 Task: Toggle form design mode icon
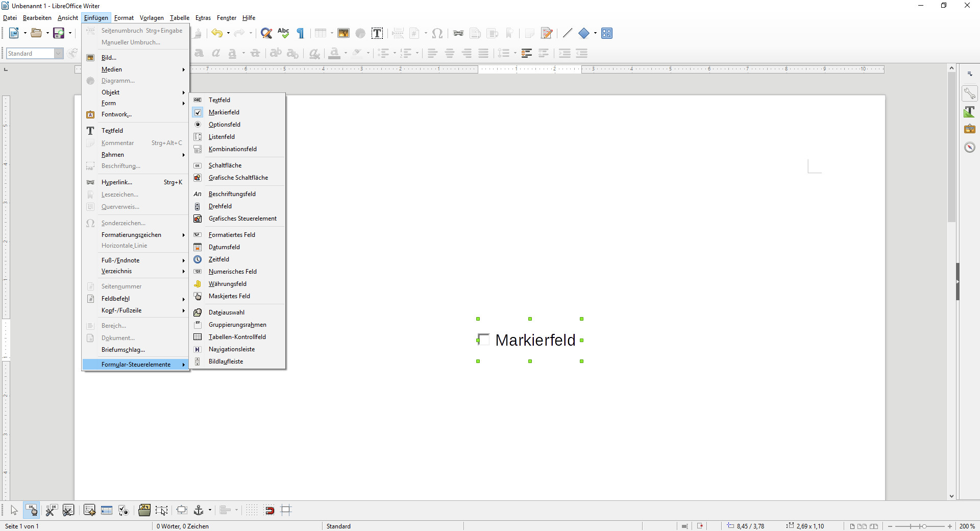click(x=32, y=510)
